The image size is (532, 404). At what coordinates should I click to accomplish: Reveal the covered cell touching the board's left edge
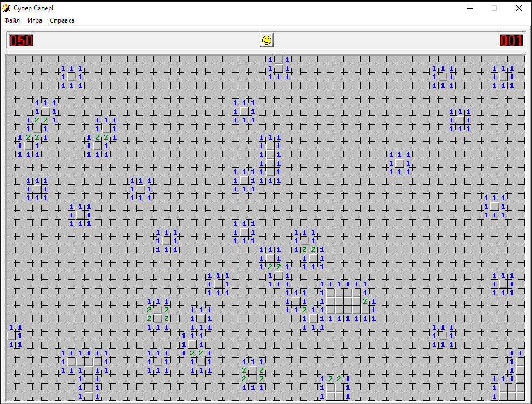tap(11, 336)
